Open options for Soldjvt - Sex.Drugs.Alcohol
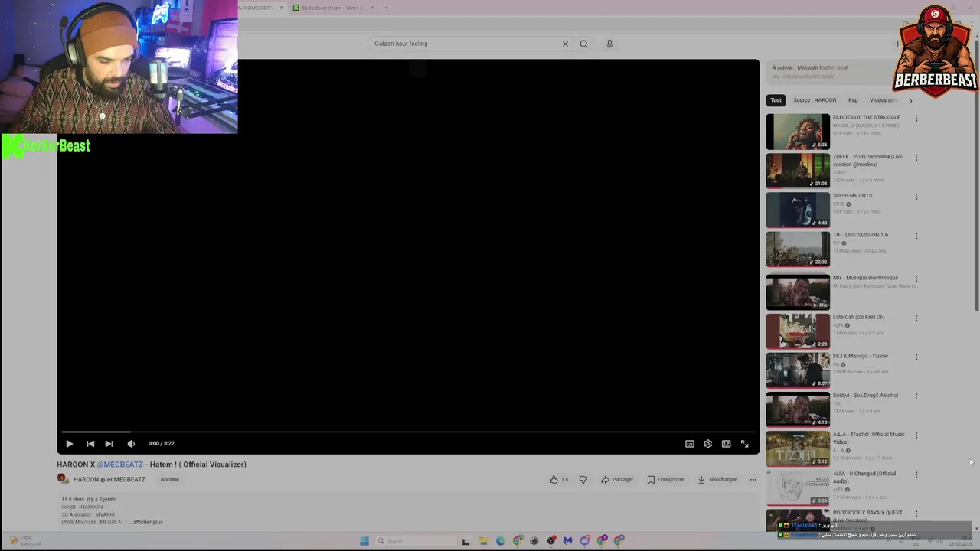 916,396
